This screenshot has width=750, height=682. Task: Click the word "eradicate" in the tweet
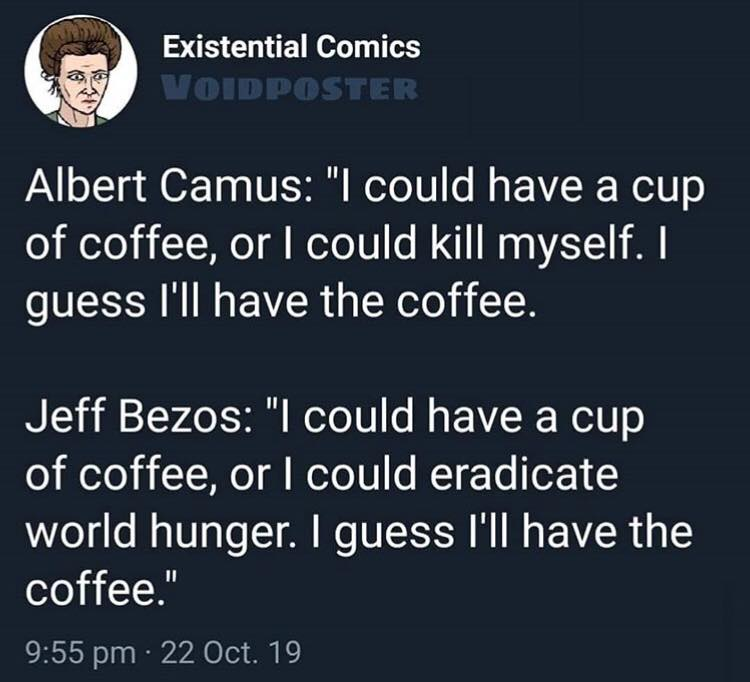524,475
